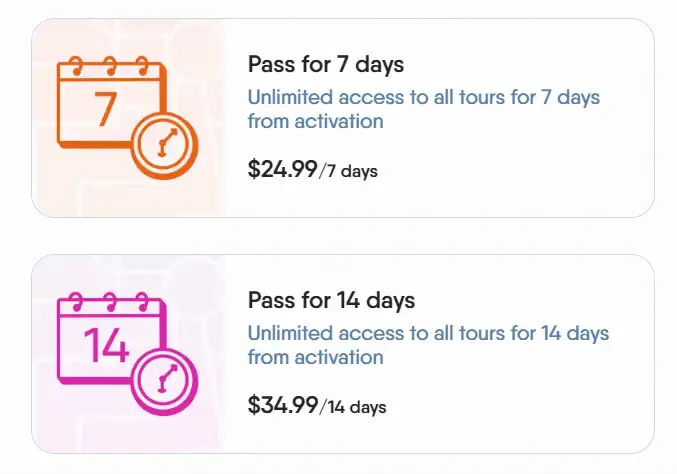Click the 14 days unlimited access description

tap(428, 333)
